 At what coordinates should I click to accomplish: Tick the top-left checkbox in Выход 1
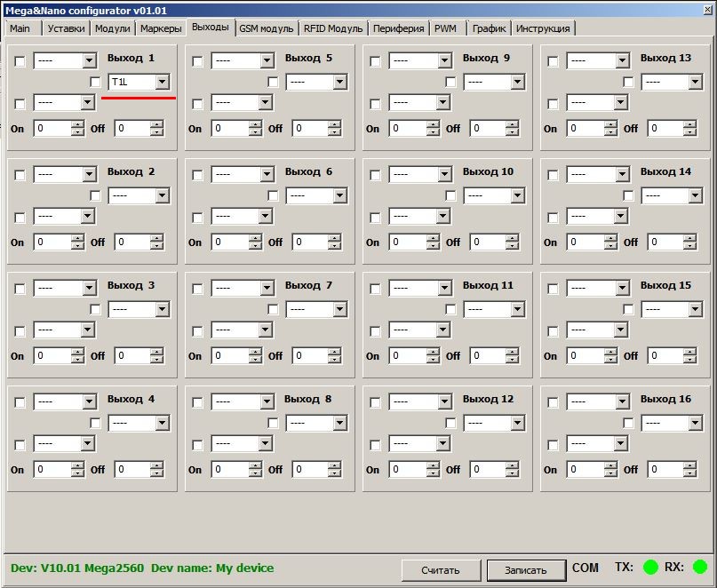pos(20,61)
